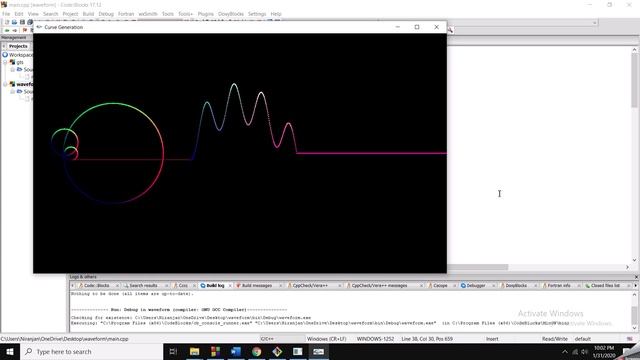Close the Logs & others panel
640x360 pixels.
coord(636,277)
